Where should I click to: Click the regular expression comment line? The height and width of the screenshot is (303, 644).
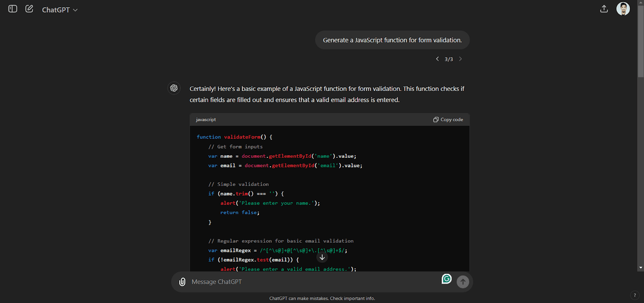click(281, 241)
